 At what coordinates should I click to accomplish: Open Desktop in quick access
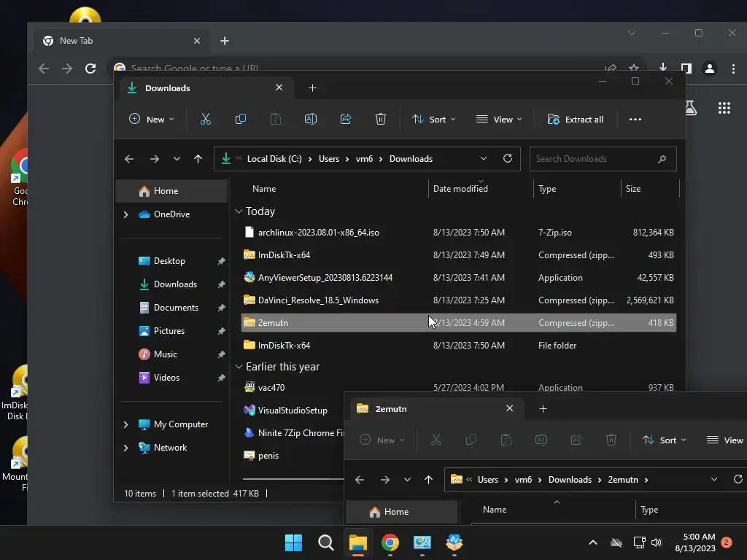[x=169, y=261]
